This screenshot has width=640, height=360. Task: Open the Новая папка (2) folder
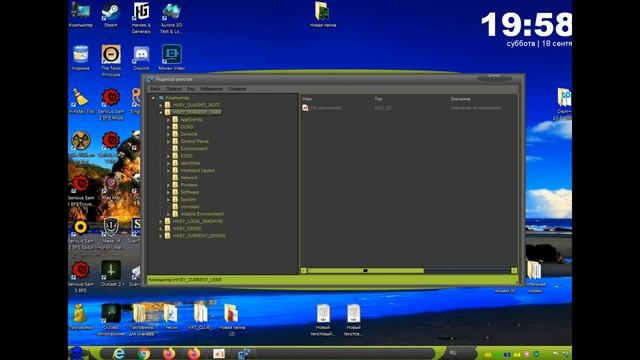(x=231, y=319)
